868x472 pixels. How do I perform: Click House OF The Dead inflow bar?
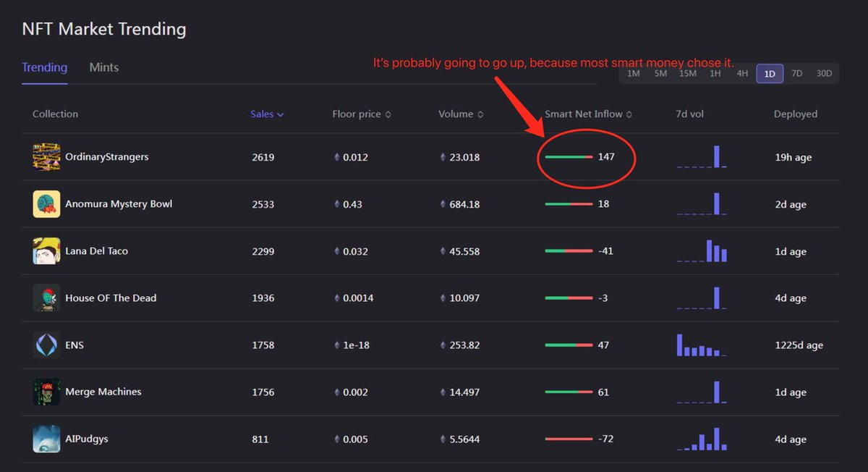click(x=569, y=298)
